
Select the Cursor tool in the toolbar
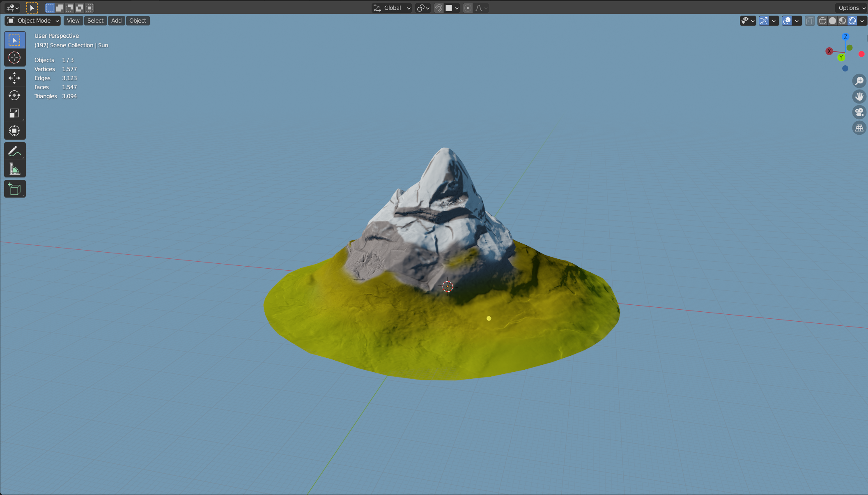click(x=14, y=58)
